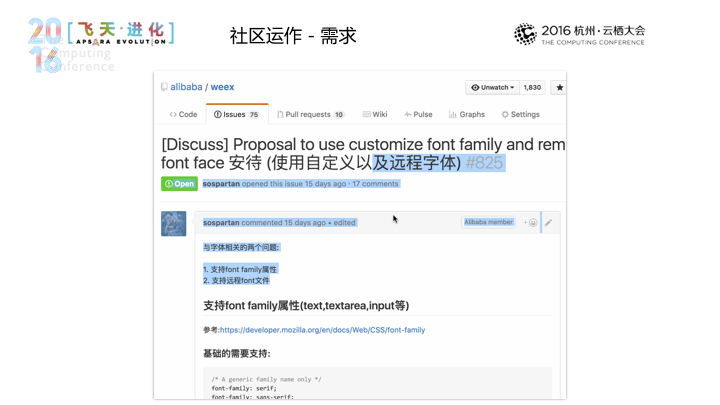Click the Alibaba member badge
720x405 pixels.
pyautogui.click(x=488, y=222)
